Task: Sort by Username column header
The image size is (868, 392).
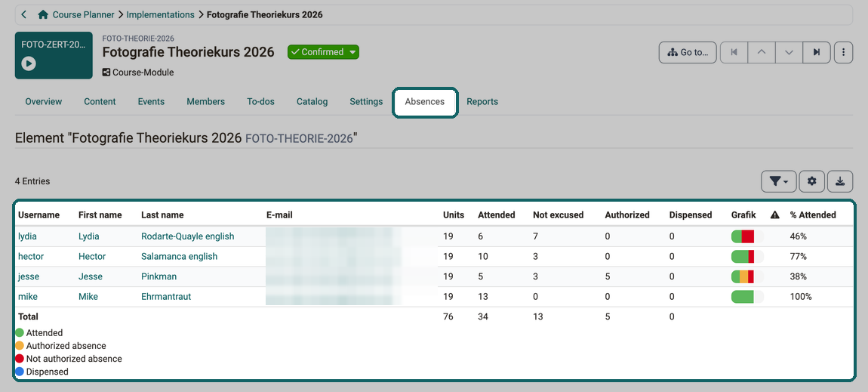Action: click(x=38, y=215)
